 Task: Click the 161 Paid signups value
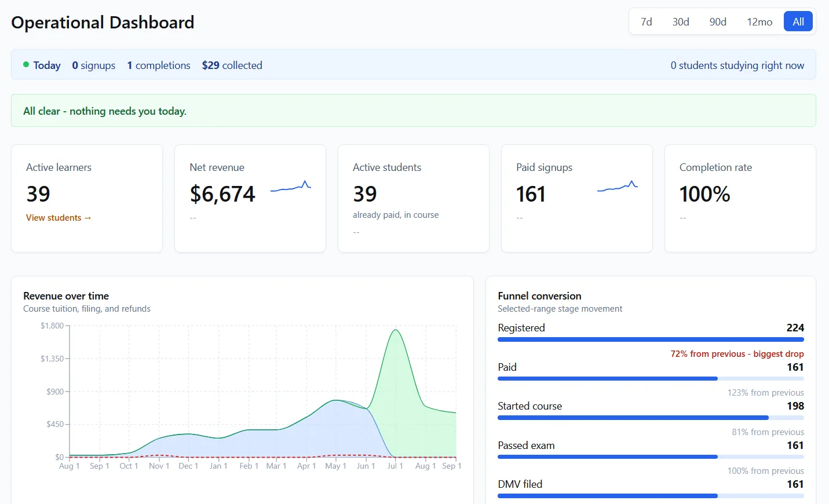(531, 194)
